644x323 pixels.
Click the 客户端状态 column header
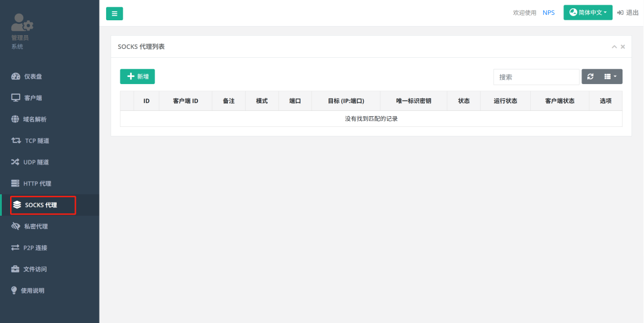click(x=560, y=101)
